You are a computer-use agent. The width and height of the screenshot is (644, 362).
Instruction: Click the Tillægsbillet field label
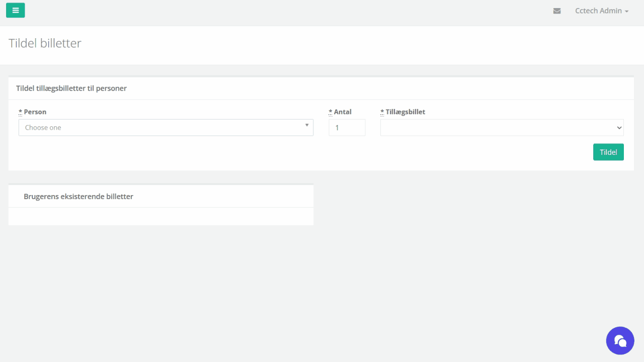click(403, 112)
